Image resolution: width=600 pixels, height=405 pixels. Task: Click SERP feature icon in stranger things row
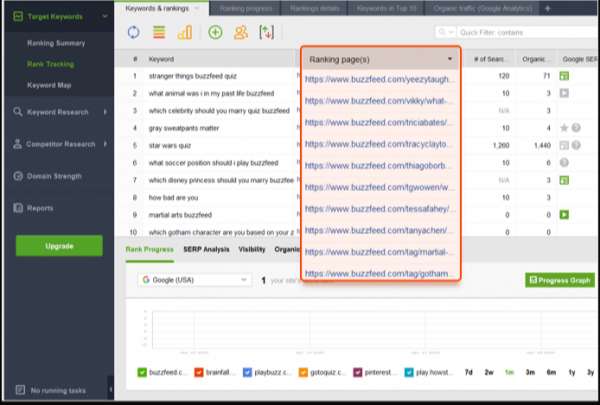coord(564,76)
